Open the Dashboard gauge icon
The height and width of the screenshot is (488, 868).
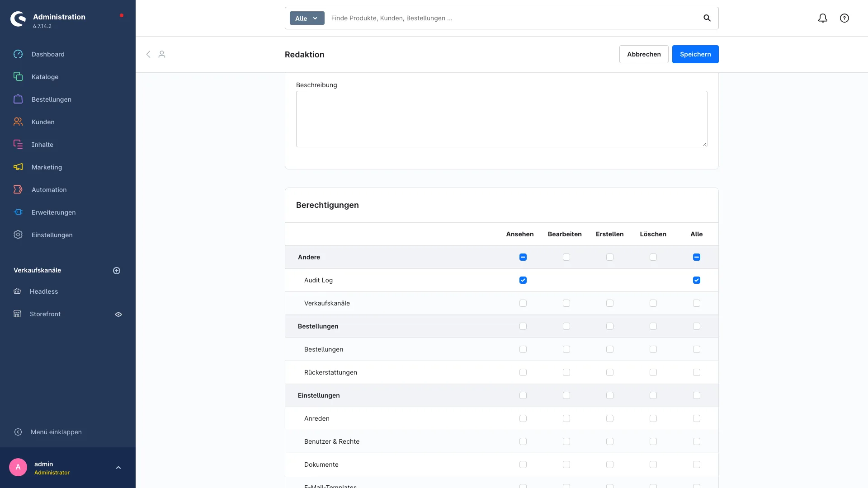point(18,54)
